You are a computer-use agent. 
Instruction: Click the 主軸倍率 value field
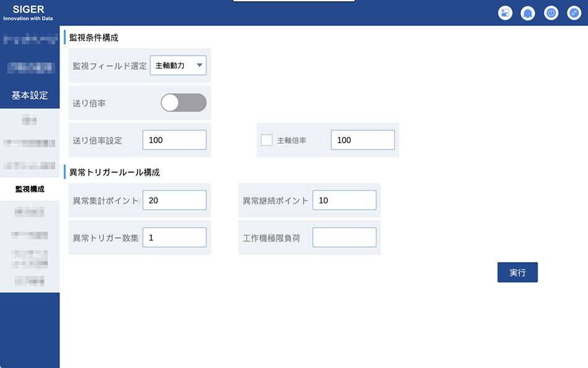[x=363, y=140]
